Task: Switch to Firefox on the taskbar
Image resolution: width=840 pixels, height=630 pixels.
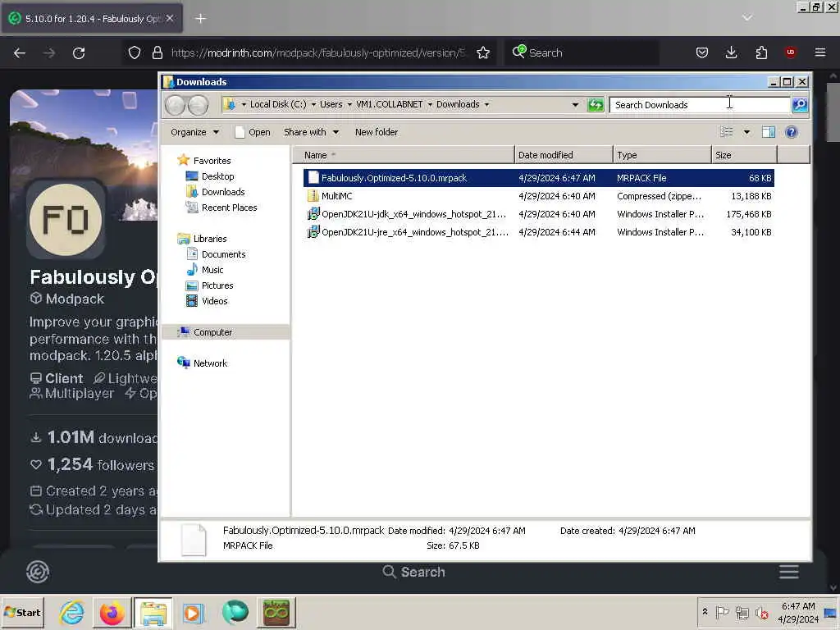Action: coord(112,612)
